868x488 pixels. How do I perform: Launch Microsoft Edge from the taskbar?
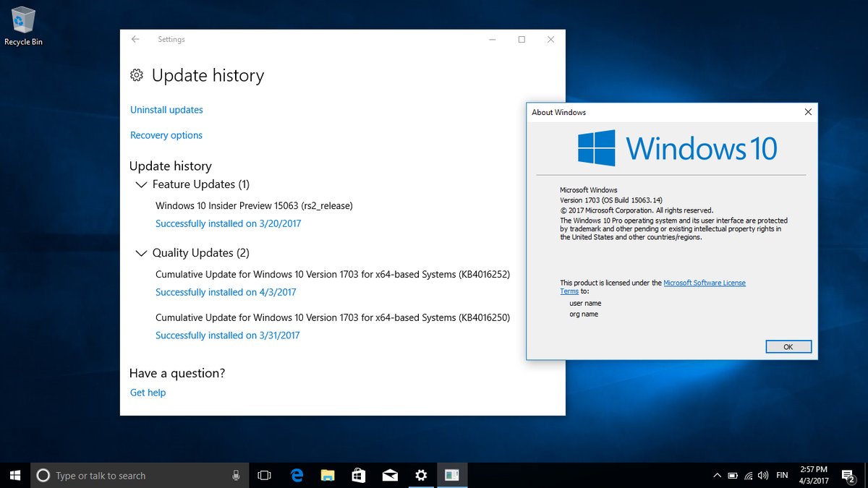coord(297,475)
